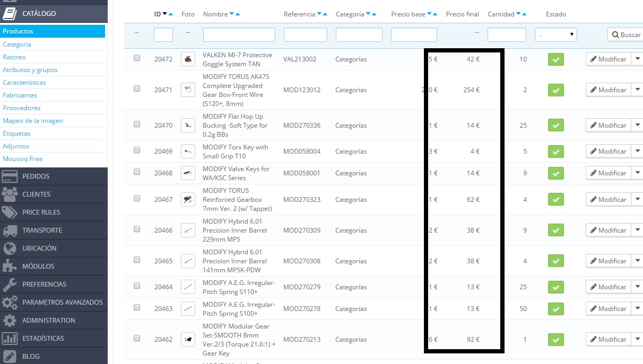The height and width of the screenshot is (364, 643).
Task: Click the Administration gear icon
Action: [10, 321]
